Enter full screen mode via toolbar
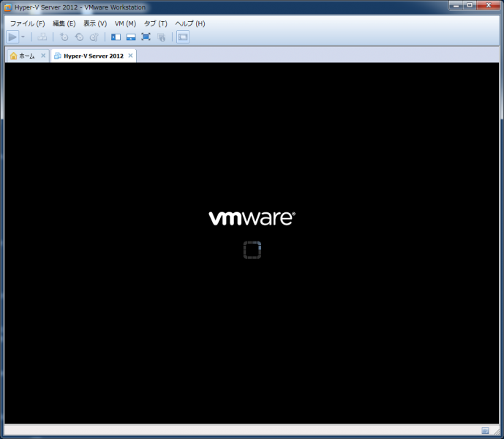This screenshot has height=439, width=504. point(146,37)
